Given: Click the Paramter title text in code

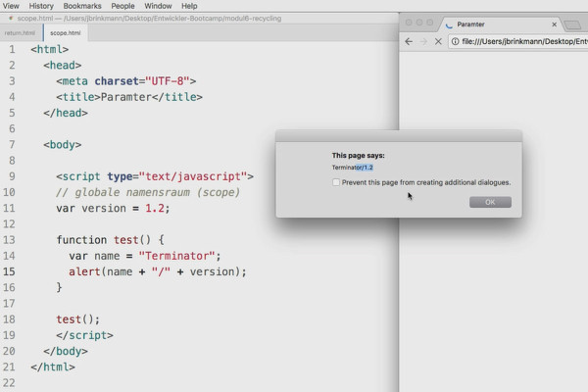Looking at the screenshot, I should coord(126,97).
